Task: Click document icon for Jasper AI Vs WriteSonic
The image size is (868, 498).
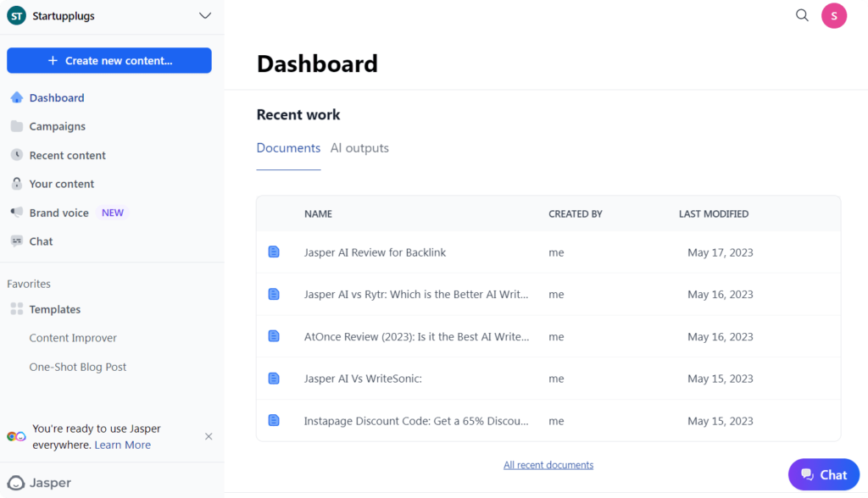Action: (274, 378)
